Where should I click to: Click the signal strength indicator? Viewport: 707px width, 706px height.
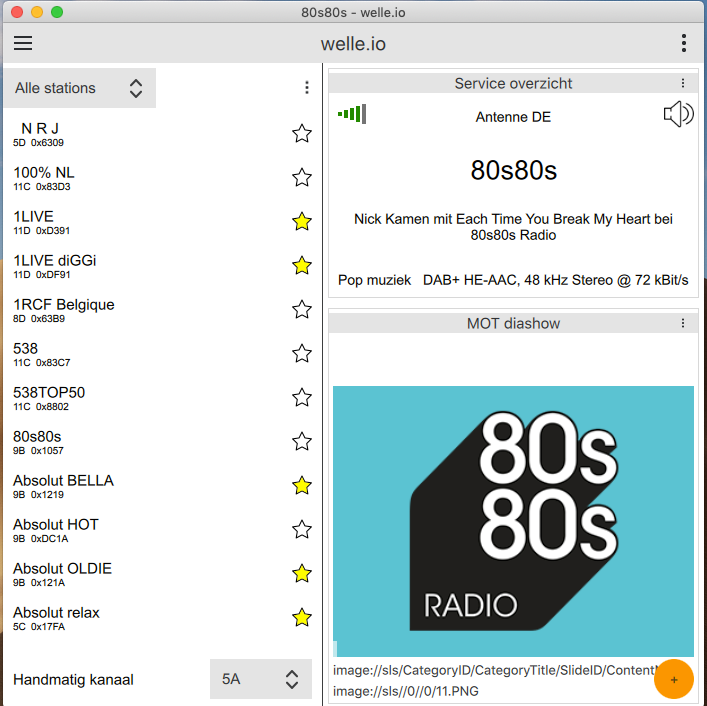[352, 114]
